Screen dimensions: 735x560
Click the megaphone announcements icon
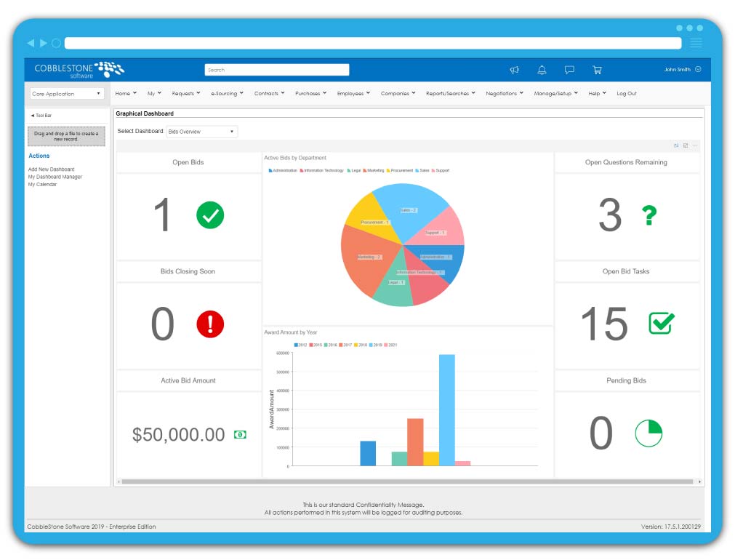(514, 70)
